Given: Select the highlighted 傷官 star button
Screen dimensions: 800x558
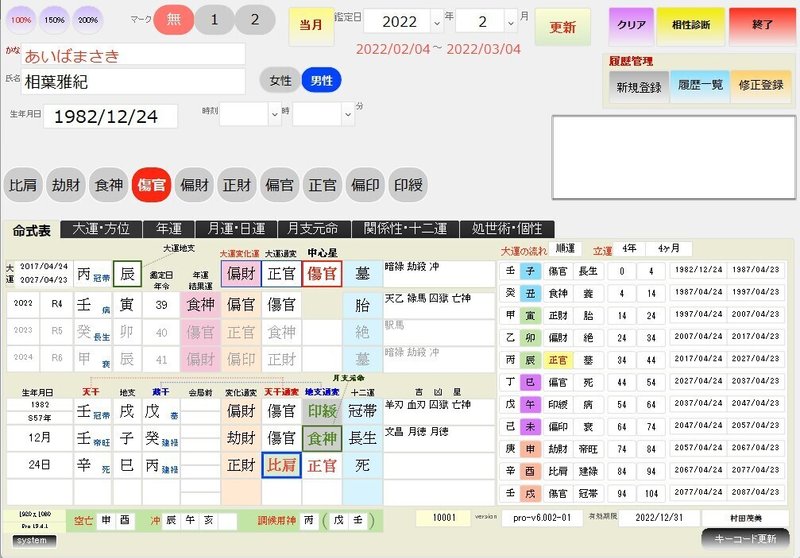Looking at the screenshot, I should coord(151,185).
